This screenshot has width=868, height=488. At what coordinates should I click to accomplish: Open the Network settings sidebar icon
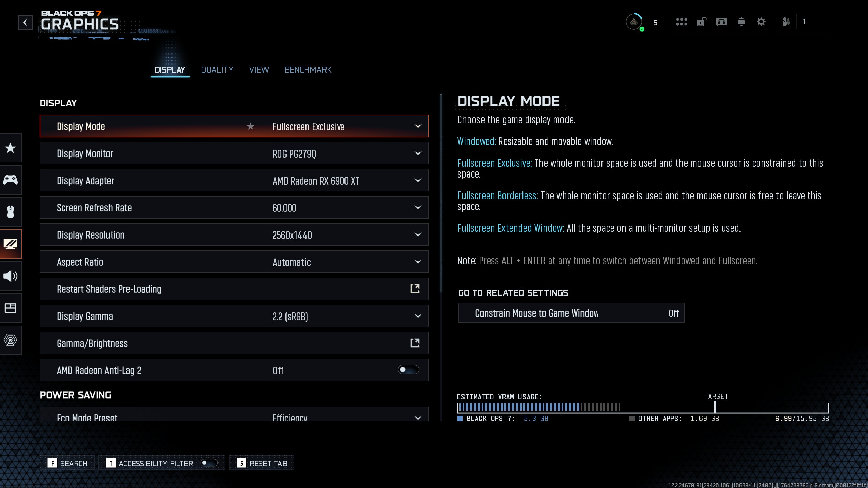[x=11, y=340]
